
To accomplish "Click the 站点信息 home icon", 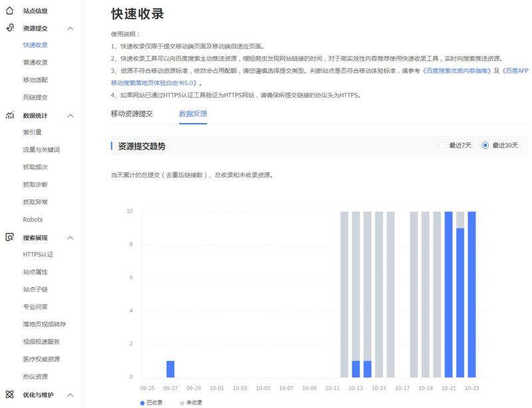I will [9, 11].
